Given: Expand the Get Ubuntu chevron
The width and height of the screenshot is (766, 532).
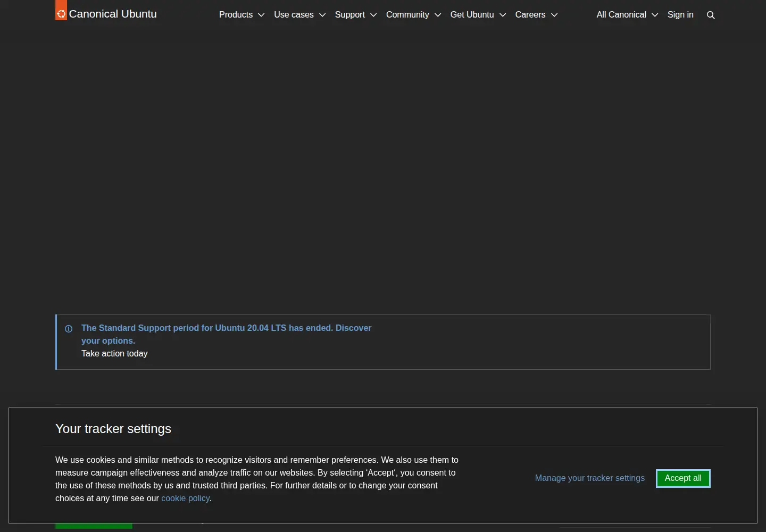Looking at the screenshot, I should [503, 15].
